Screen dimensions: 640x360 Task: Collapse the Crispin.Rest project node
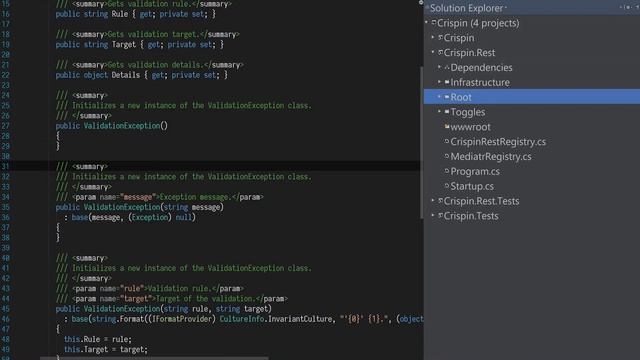coord(433,52)
